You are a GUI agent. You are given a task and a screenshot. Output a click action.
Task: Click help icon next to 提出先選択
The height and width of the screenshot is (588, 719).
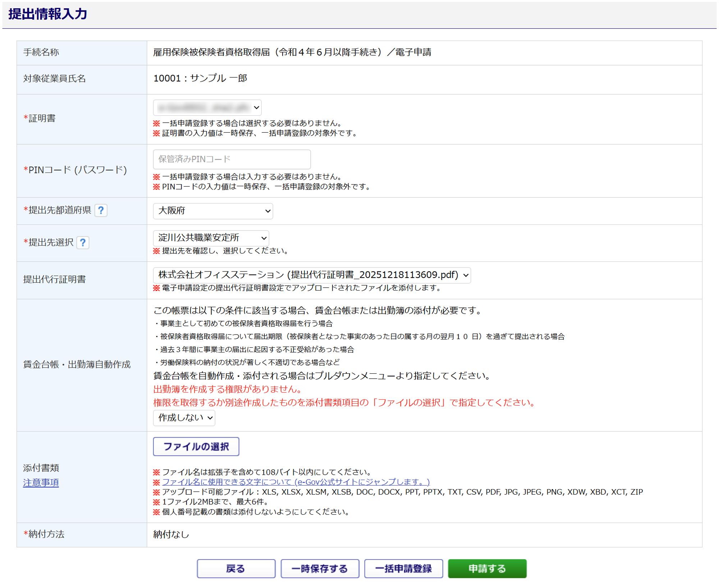(x=83, y=243)
